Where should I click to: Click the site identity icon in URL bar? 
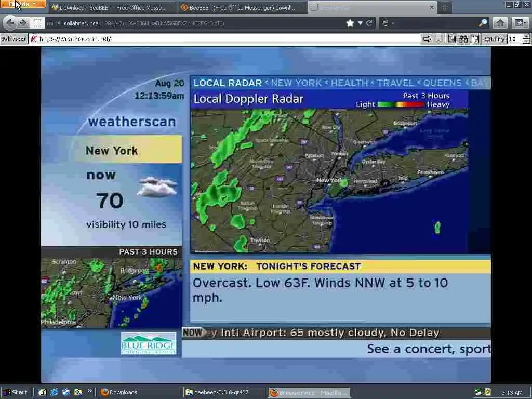[x=37, y=23]
